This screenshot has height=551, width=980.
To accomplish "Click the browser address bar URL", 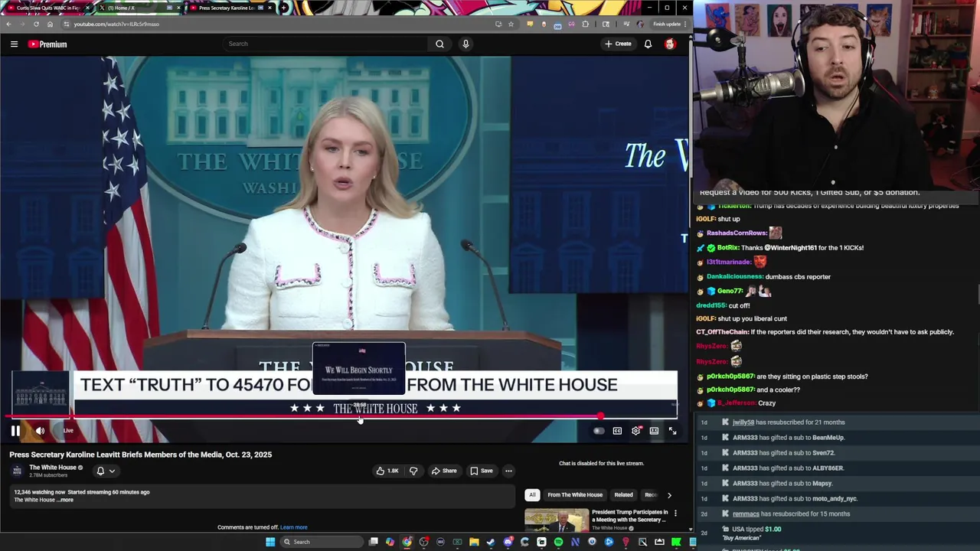I will point(116,24).
